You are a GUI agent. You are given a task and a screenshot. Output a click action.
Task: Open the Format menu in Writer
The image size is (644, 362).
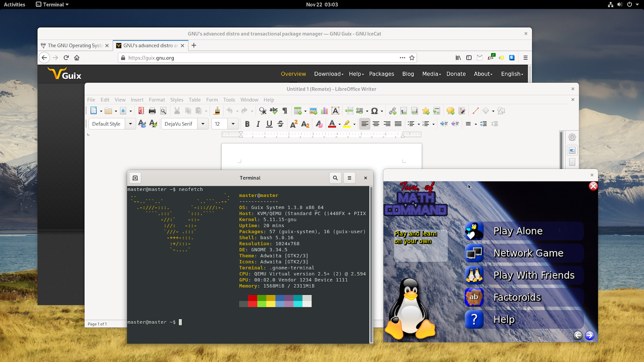157,100
